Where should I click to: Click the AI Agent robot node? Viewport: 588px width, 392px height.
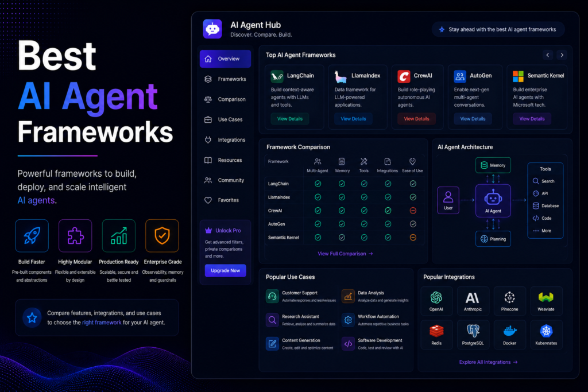point(493,201)
